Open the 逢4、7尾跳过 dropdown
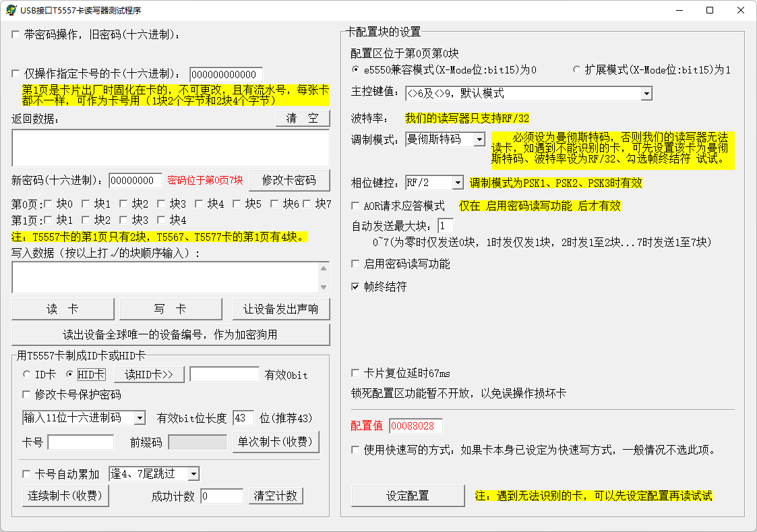The image size is (757, 532). pyautogui.click(x=193, y=474)
